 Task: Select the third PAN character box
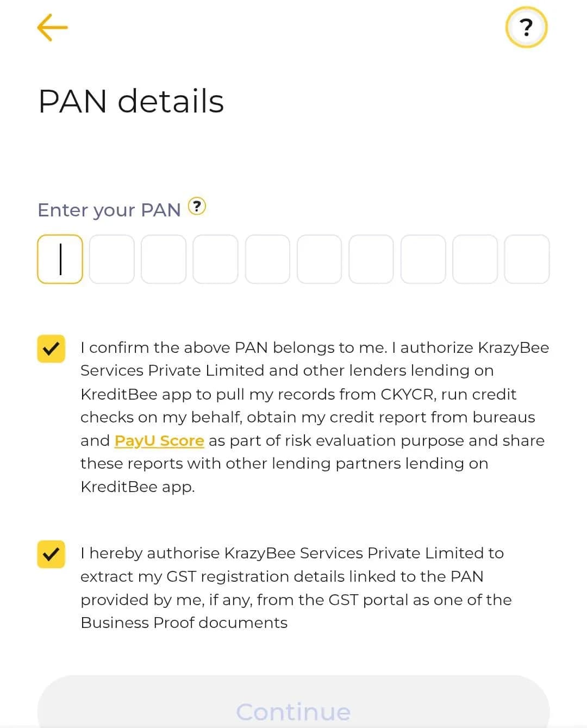(x=164, y=259)
